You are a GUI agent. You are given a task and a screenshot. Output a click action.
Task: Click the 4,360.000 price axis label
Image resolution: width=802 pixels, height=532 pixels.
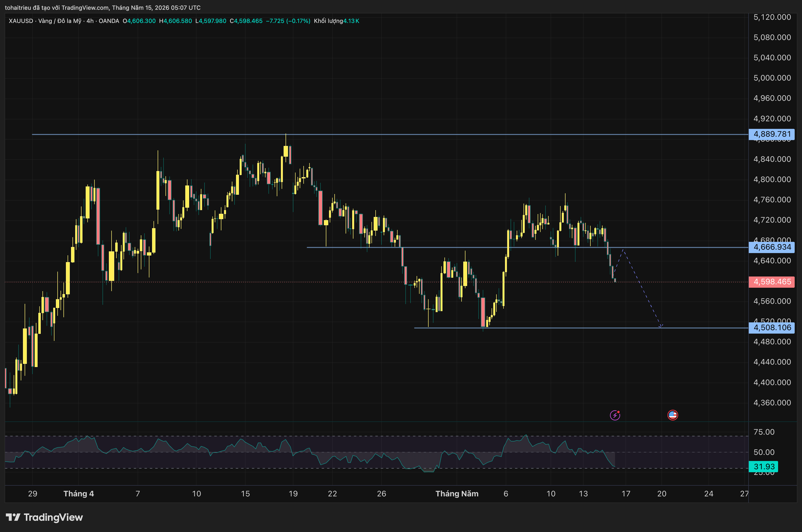(772, 403)
